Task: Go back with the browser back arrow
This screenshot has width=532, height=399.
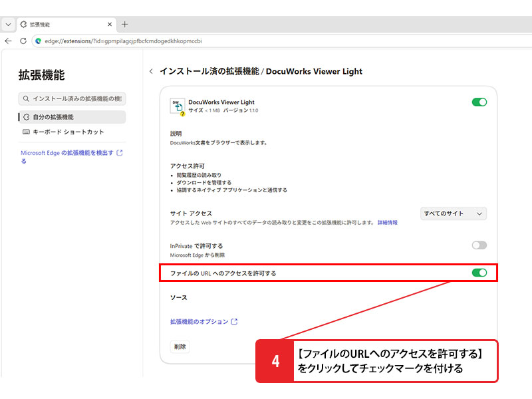Action: tap(9, 41)
